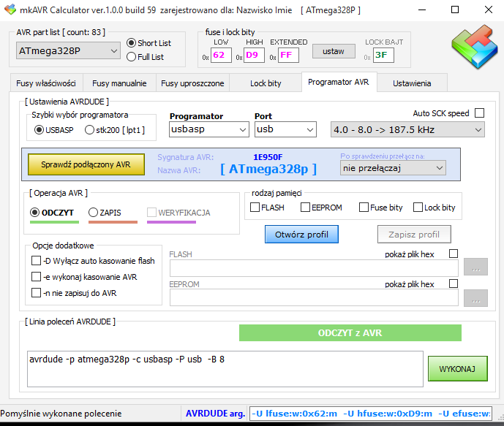
Task: Select the Programator AVR tab
Action: pos(339,82)
